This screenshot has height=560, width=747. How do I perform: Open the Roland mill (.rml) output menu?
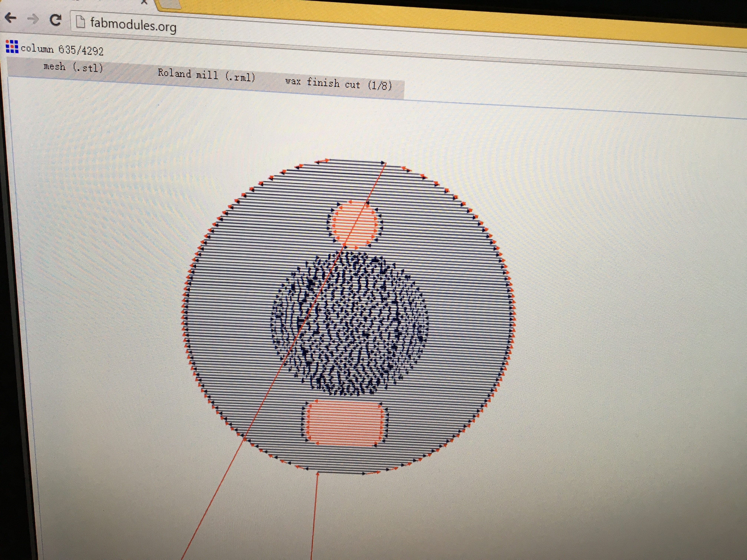[x=207, y=75]
